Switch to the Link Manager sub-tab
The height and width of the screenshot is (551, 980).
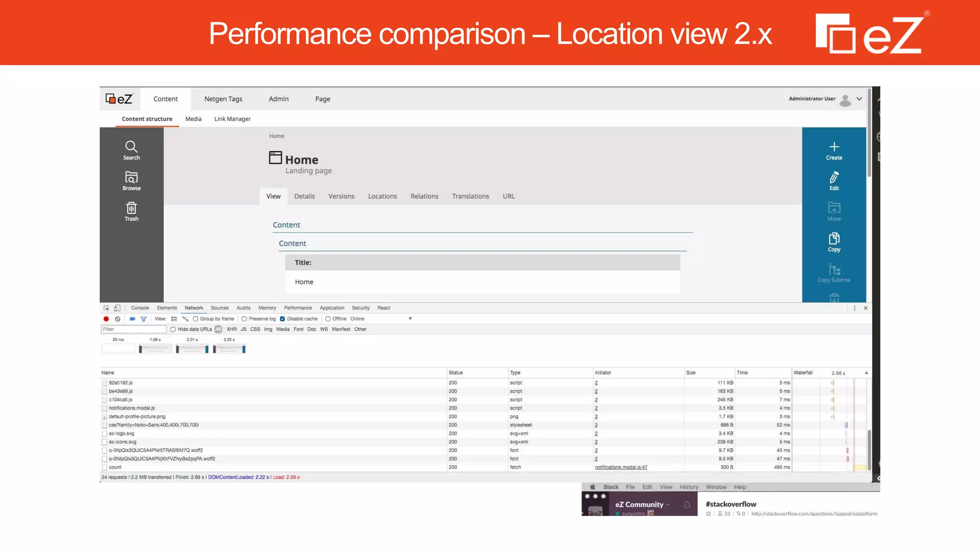(233, 119)
